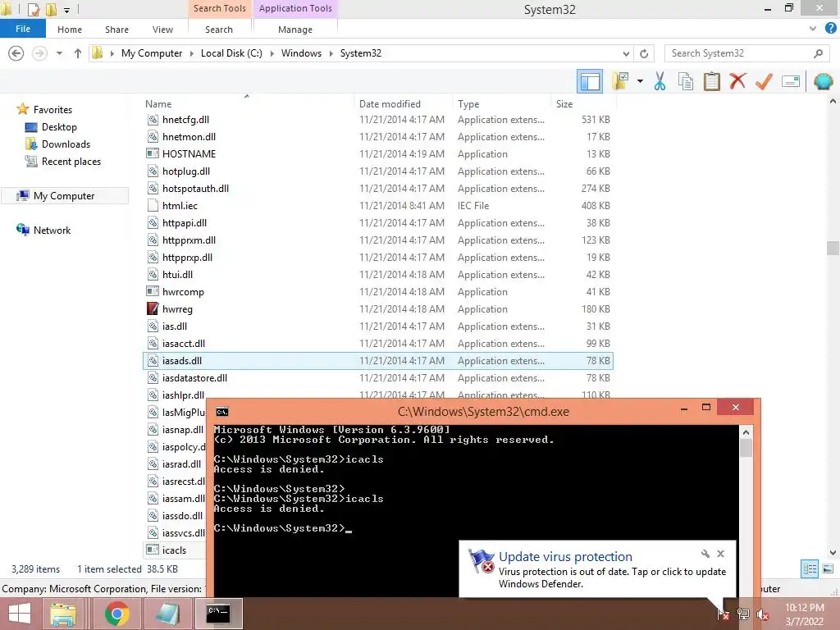Open the Search ribbon tab
Viewport: 840px width, 630px height.
[218, 30]
